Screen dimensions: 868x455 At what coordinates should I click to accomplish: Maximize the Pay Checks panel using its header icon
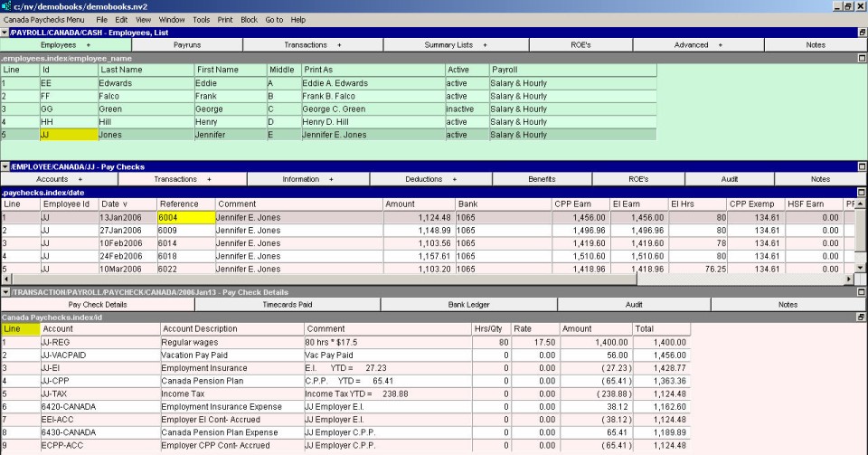(x=862, y=167)
